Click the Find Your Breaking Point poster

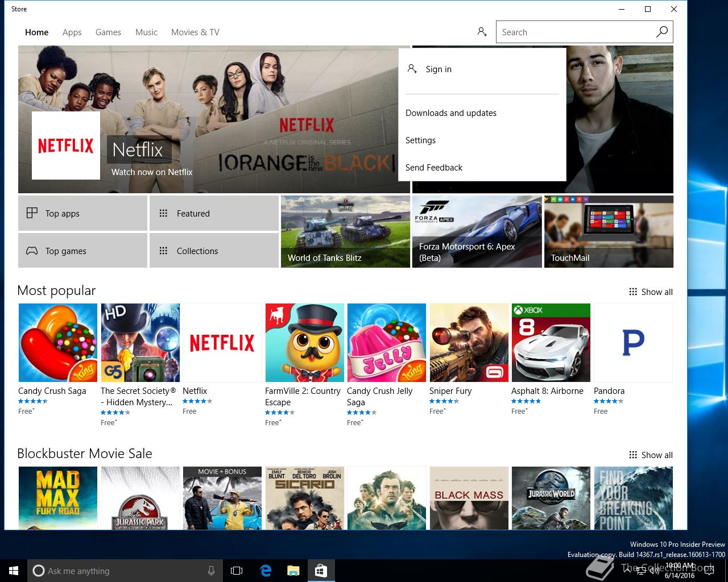(x=633, y=498)
